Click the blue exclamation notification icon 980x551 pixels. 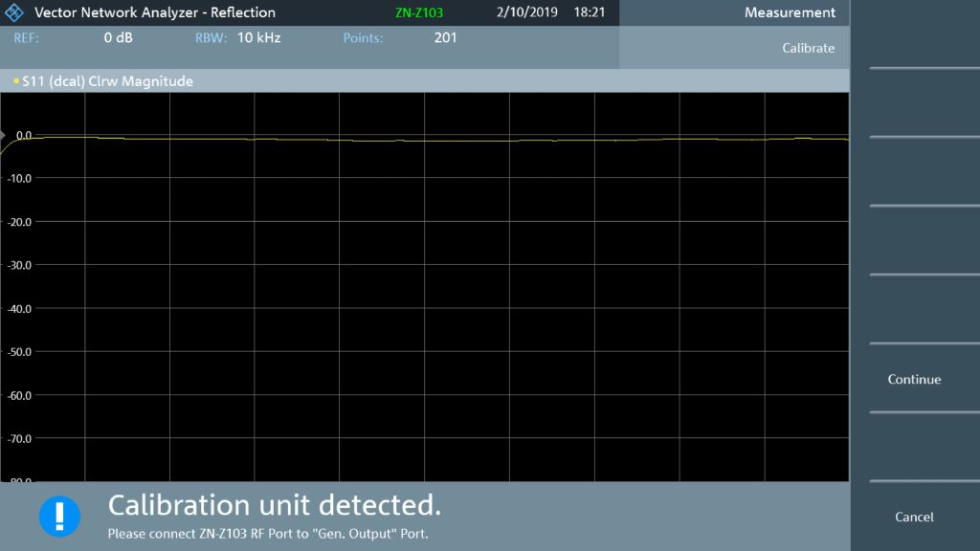(x=59, y=515)
